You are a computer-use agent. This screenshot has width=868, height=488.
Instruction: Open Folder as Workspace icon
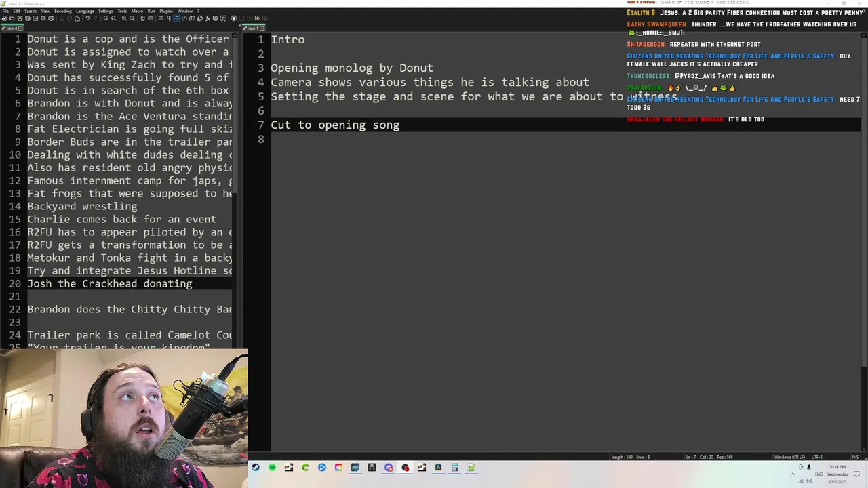(216, 18)
